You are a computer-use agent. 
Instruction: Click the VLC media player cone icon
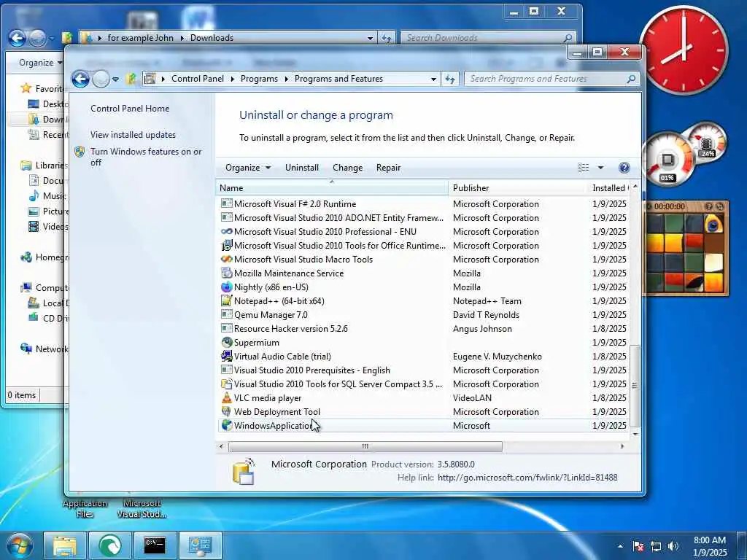coord(227,397)
